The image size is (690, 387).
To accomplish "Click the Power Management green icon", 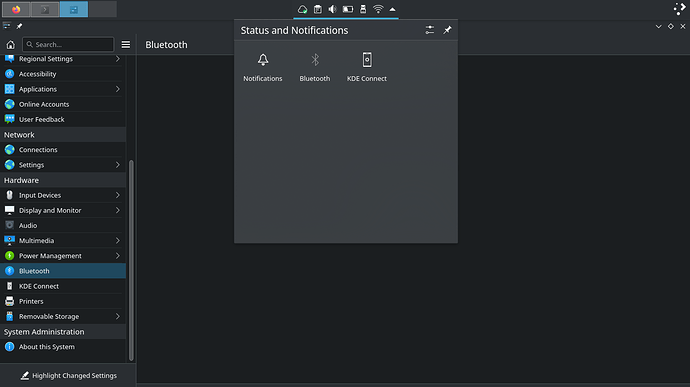I will click(10, 256).
